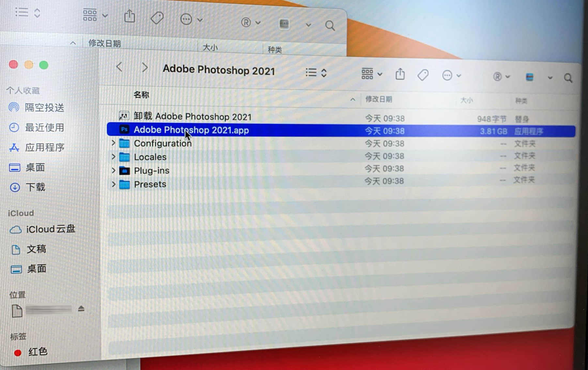Select the Locales folder row
The width and height of the screenshot is (588, 370).
click(x=341, y=157)
